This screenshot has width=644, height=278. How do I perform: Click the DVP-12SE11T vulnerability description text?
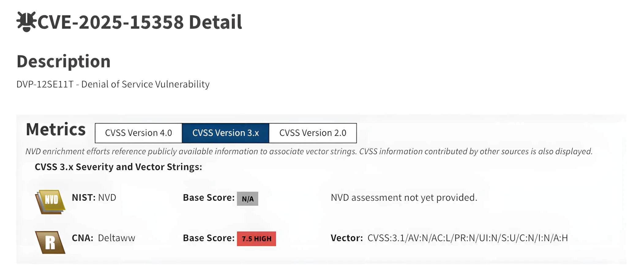tap(113, 84)
